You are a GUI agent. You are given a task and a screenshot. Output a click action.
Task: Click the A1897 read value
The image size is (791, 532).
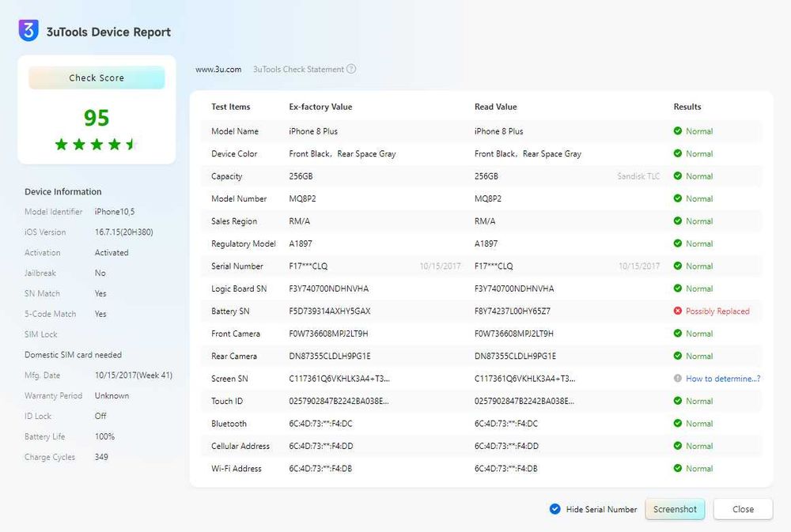point(486,243)
